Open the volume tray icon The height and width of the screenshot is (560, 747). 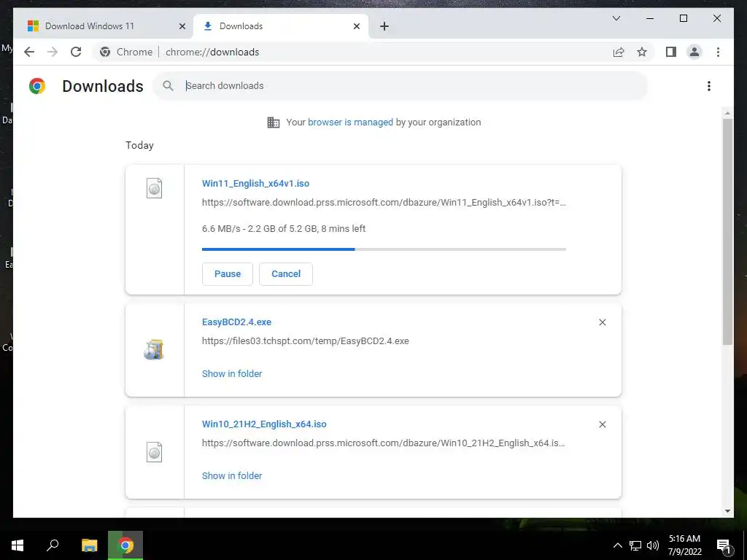652,545
